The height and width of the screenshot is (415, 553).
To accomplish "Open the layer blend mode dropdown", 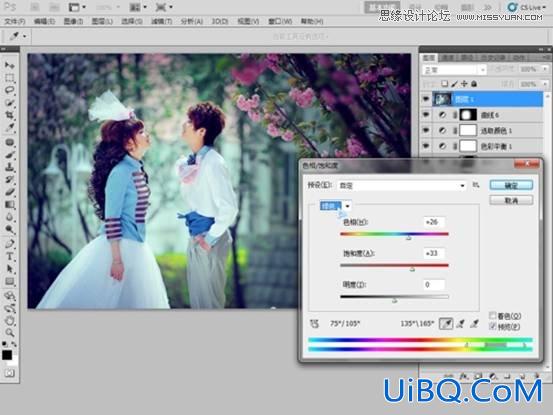I will pos(454,70).
